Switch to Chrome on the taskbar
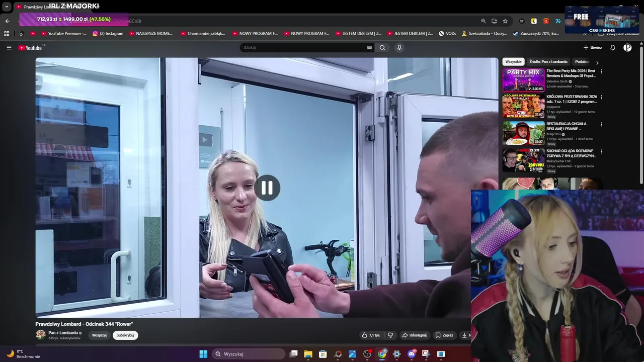 [382, 354]
